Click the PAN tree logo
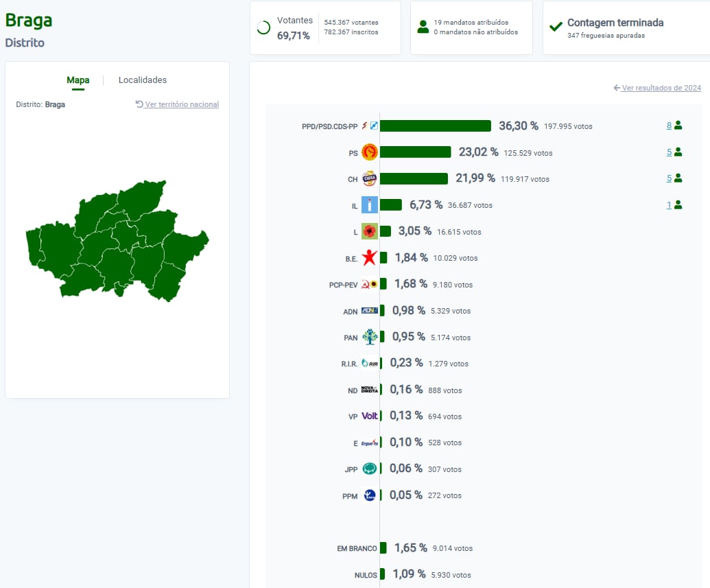The width and height of the screenshot is (710, 588). (369, 337)
